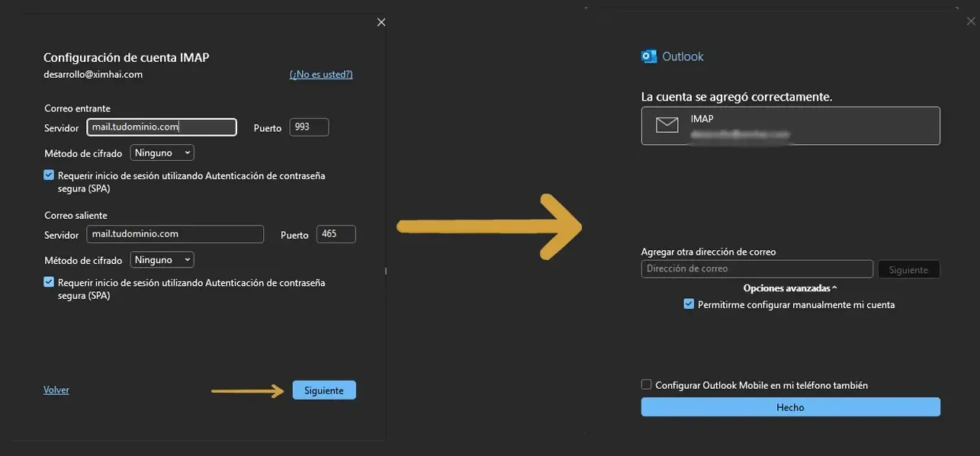Enable 'Configurar Outlook Mobile en mi teléfono también'

point(646,384)
